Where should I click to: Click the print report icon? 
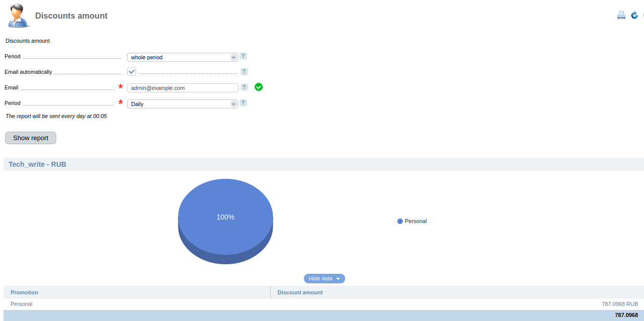621,15
